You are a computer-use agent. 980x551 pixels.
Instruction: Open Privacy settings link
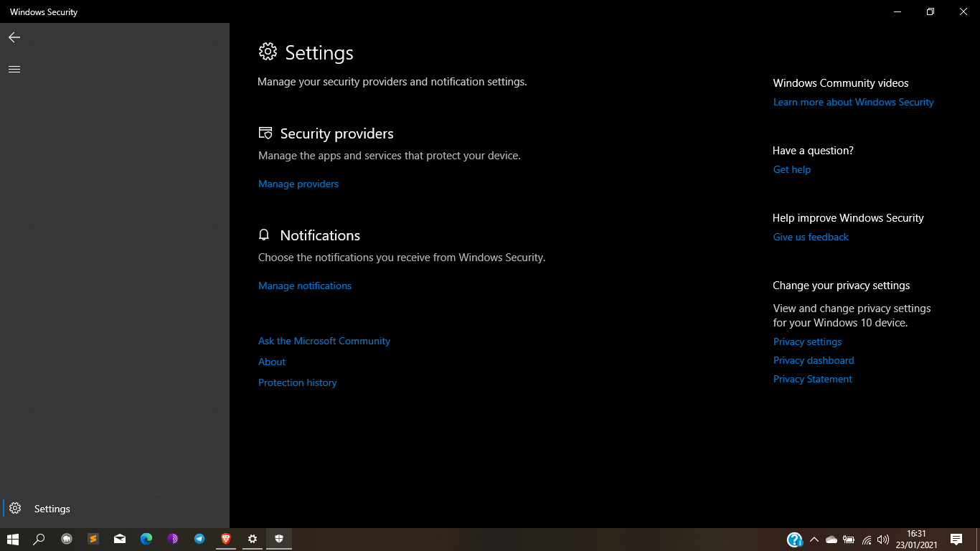coord(807,342)
